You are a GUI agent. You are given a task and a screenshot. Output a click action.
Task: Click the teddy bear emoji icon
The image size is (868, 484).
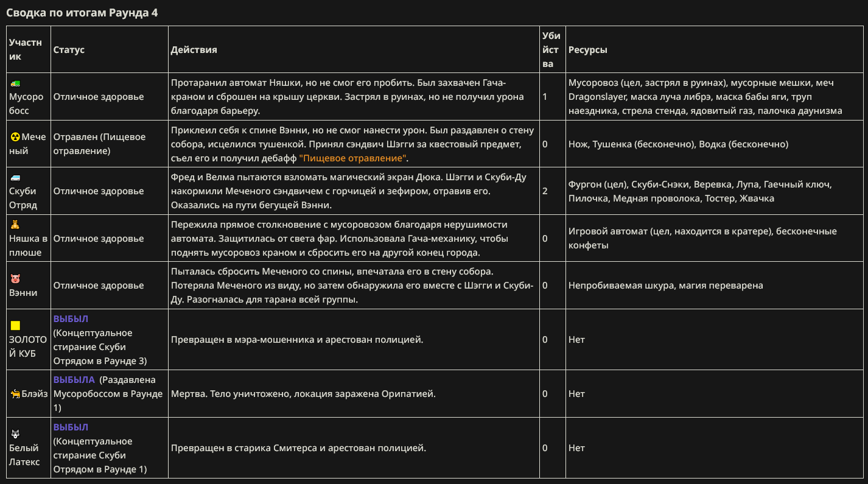pos(15,225)
